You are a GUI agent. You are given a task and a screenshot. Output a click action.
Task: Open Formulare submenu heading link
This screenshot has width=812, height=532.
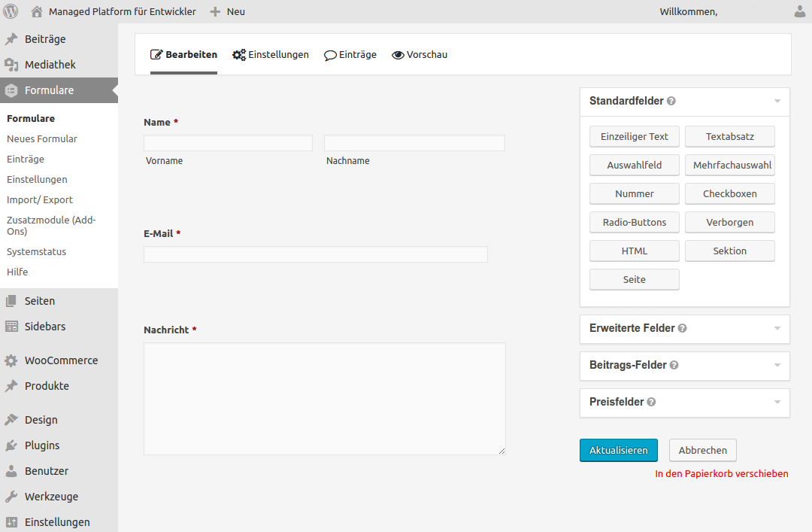(x=31, y=118)
